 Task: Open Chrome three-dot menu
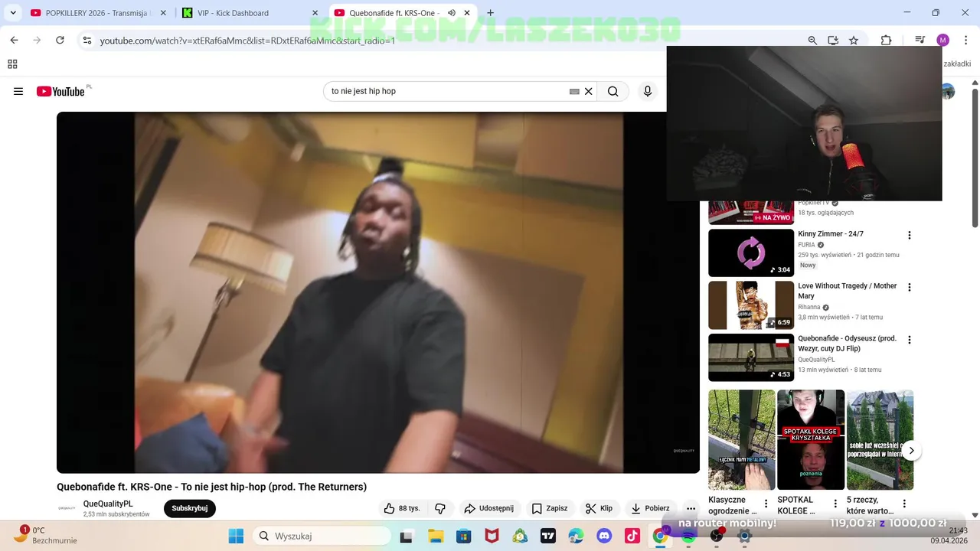point(965,40)
